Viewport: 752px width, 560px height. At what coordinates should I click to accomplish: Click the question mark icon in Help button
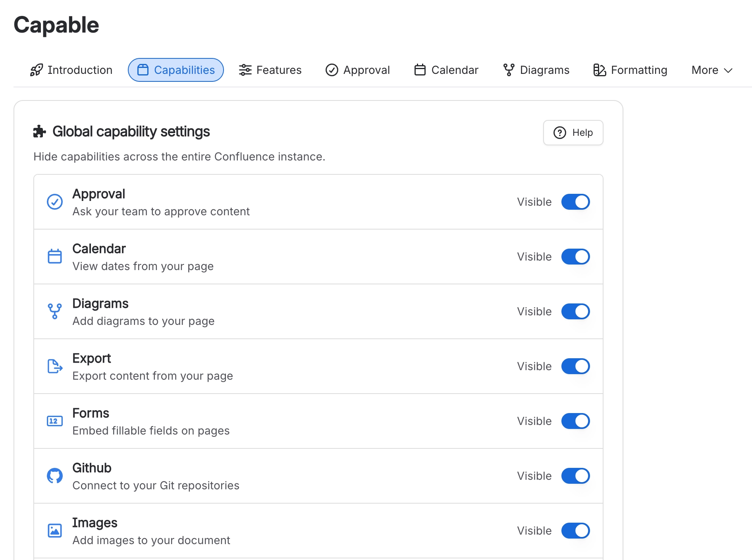coord(560,133)
